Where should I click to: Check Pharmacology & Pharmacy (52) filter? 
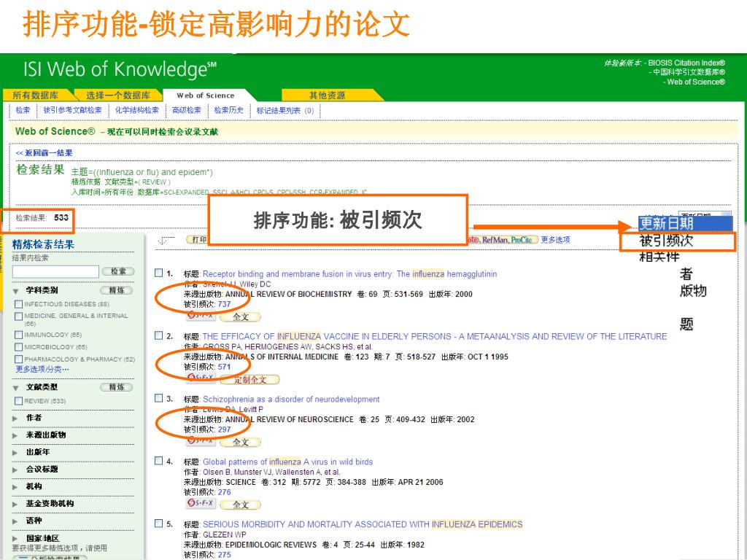click(18, 359)
